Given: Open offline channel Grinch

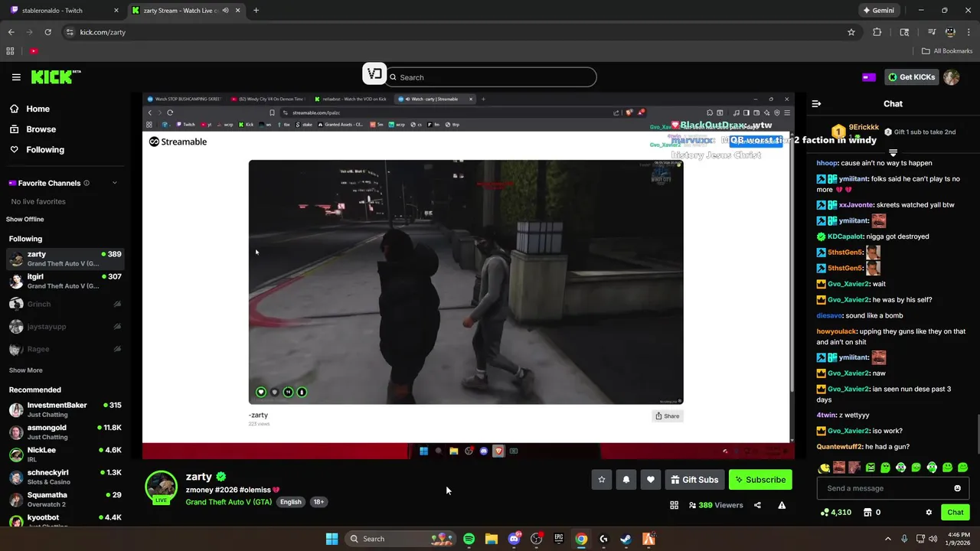Looking at the screenshot, I should pos(65,304).
